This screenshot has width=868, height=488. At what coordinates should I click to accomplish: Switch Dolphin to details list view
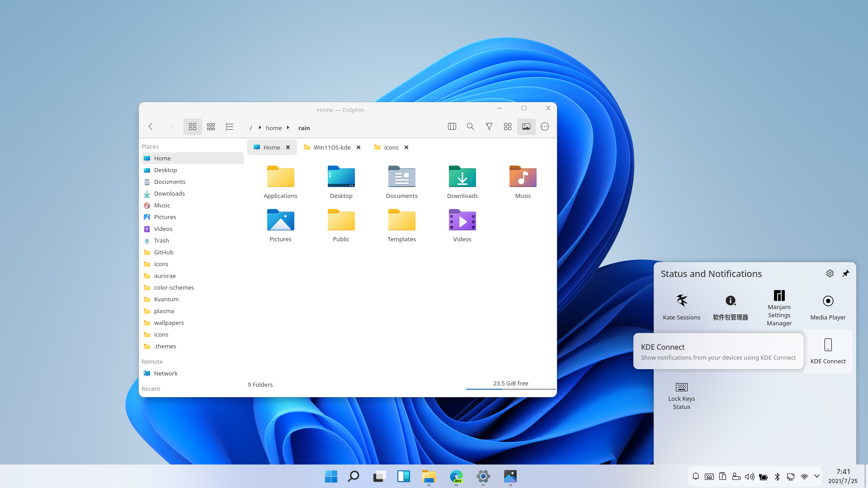pos(230,127)
